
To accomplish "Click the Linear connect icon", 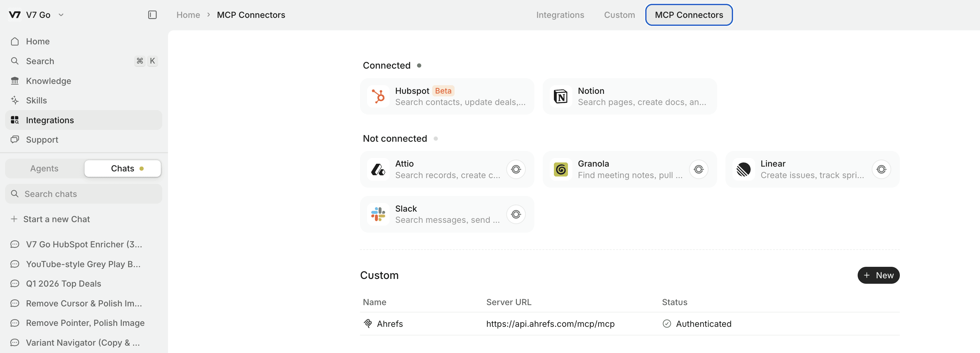I will [x=881, y=169].
